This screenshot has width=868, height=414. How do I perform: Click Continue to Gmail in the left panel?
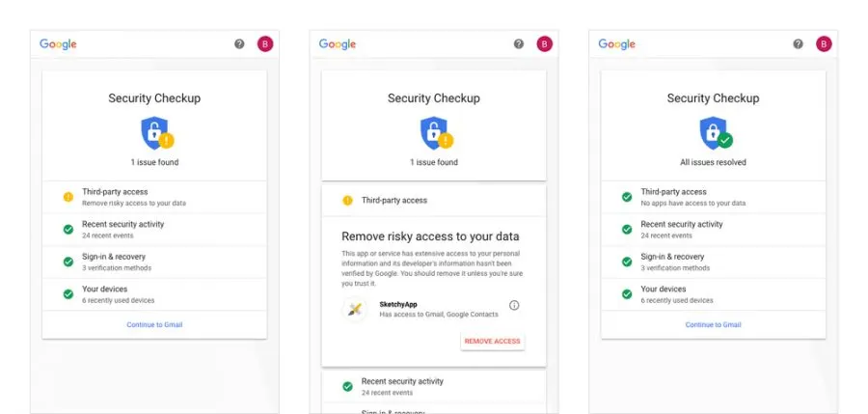[154, 325]
